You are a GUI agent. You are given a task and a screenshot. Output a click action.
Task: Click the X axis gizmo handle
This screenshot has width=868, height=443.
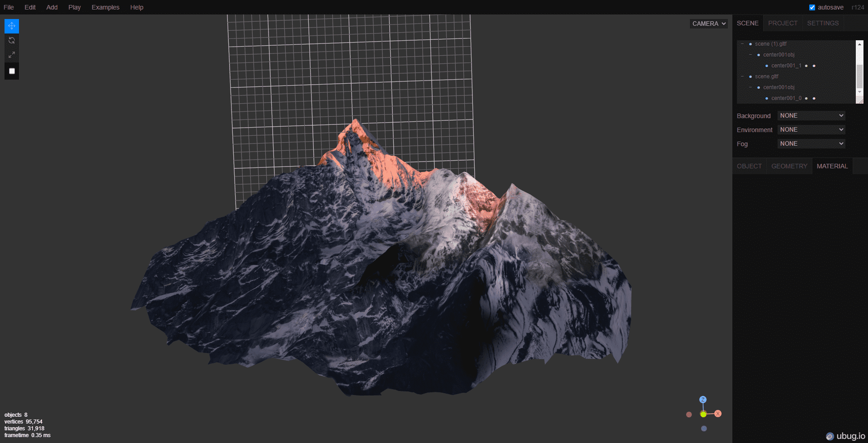coord(718,414)
